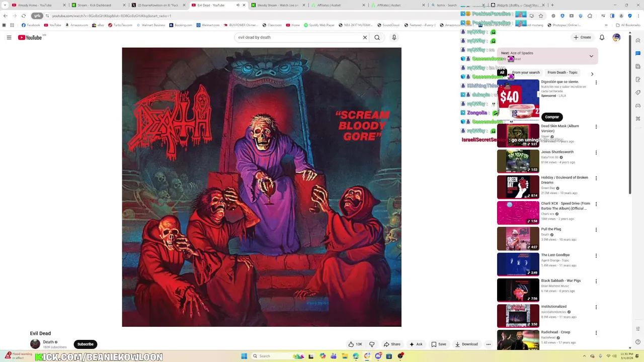Show more filter chips with right chevron
Screen dimensions: 644x362
(x=592, y=74)
